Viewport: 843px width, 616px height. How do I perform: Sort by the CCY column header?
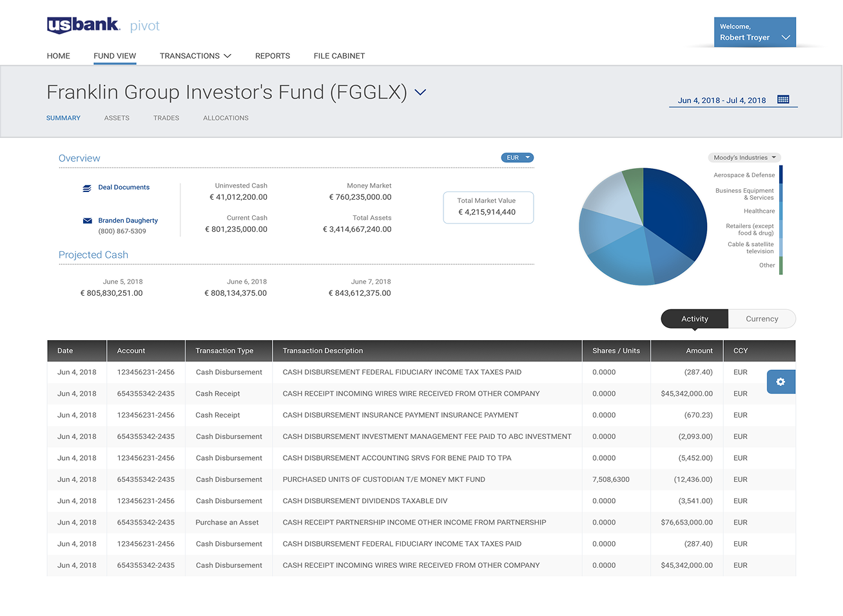(759, 351)
